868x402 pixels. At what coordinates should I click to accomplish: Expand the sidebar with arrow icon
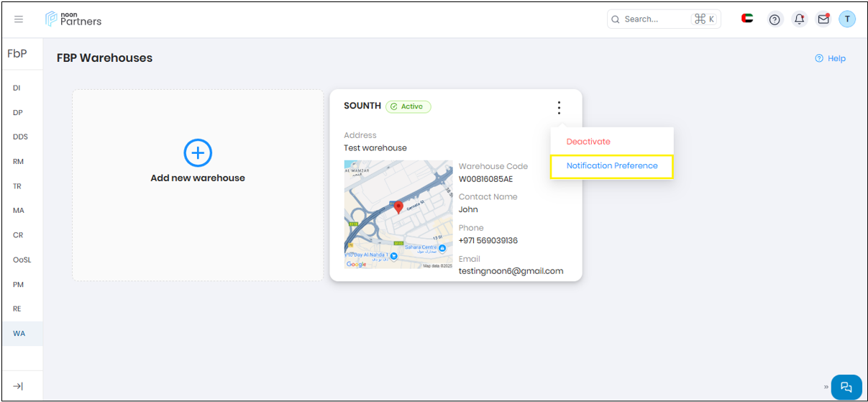tap(18, 386)
